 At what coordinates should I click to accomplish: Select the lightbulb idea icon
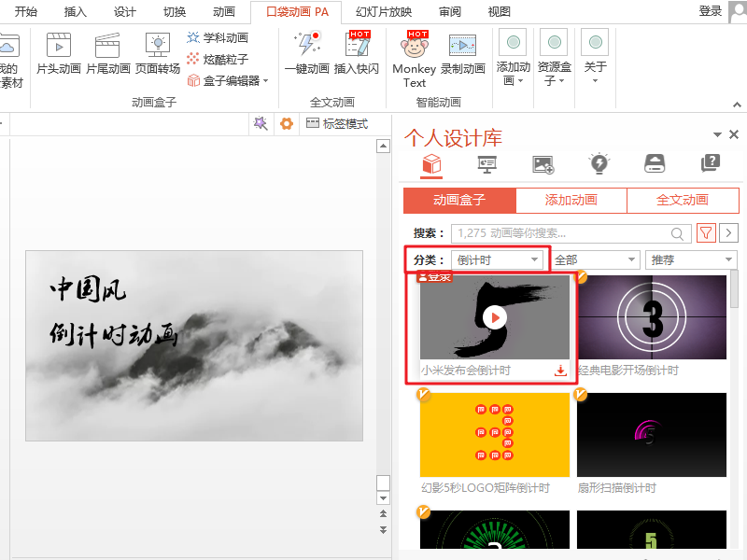[599, 163]
